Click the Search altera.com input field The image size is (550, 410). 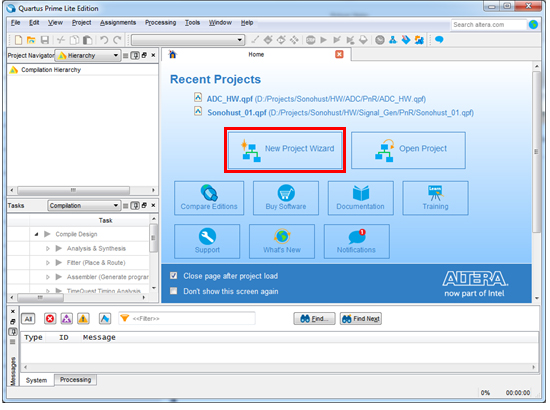[489, 25]
